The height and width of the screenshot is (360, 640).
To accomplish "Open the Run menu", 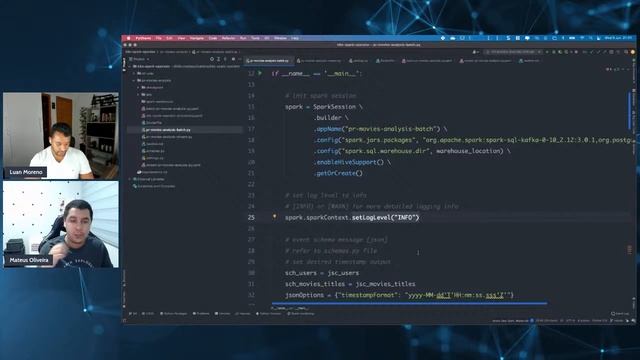I will (243, 38).
